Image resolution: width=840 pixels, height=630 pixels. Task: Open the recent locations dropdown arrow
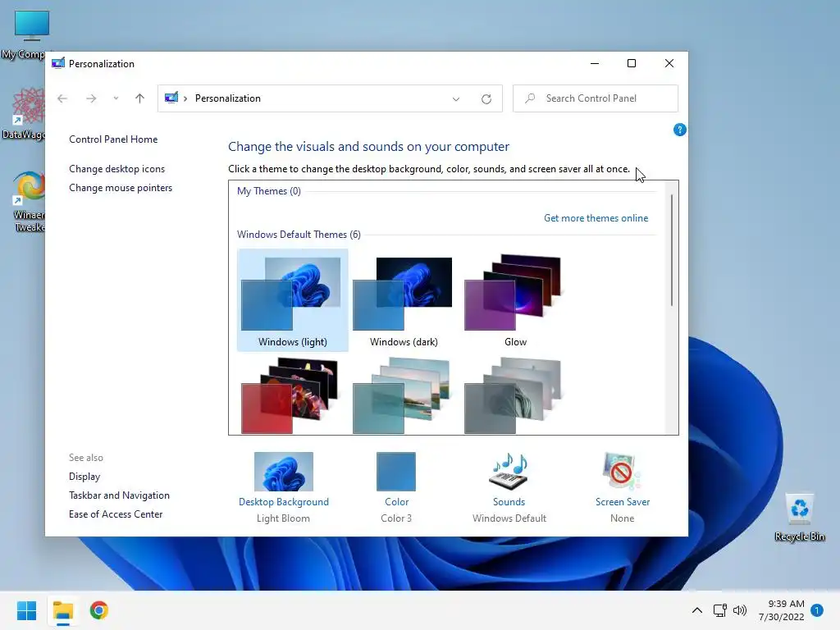(x=116, y=98)
